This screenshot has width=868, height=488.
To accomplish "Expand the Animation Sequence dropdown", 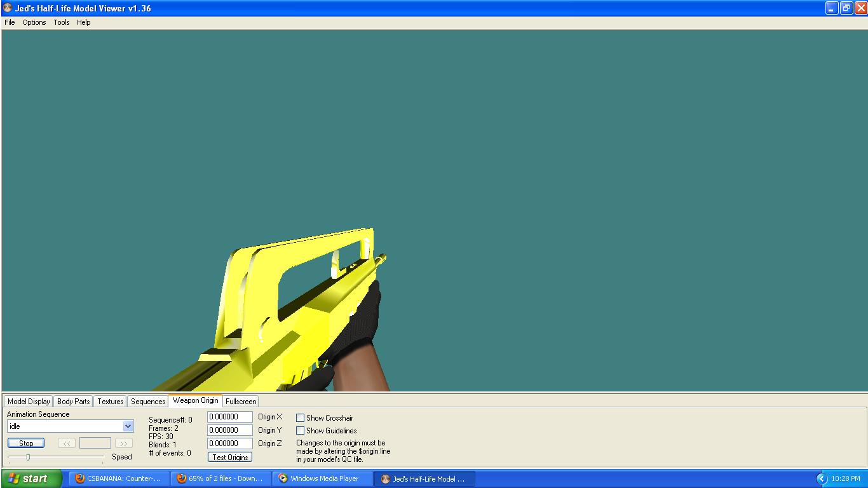I will (128, 426).
